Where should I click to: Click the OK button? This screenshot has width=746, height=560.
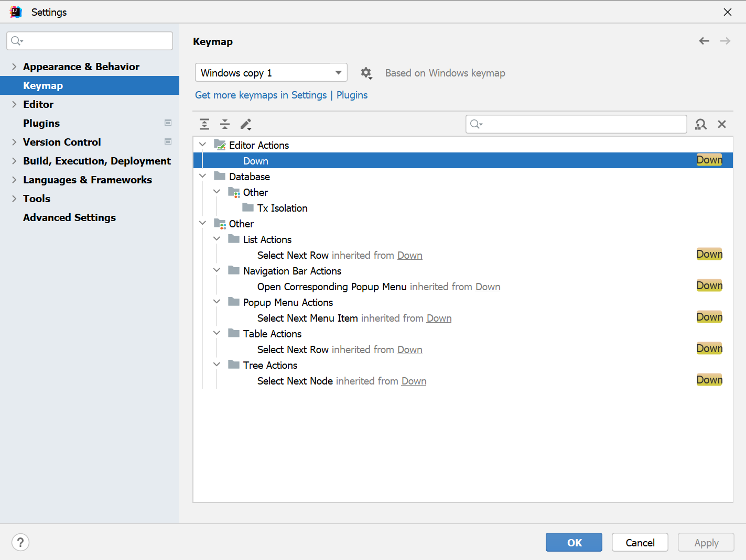click(574, 542)
